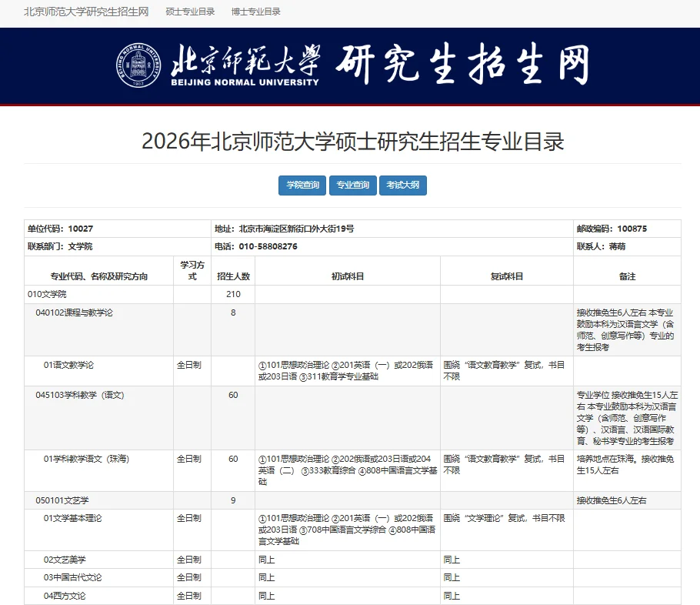Click the 单位代码: 10027 cell

click(118, 229)
